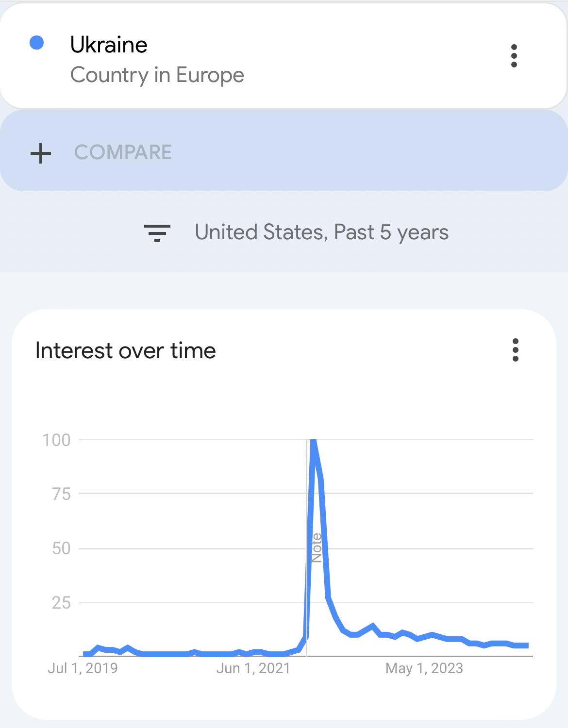Click the Interest over time heading

tap(126, 350)
